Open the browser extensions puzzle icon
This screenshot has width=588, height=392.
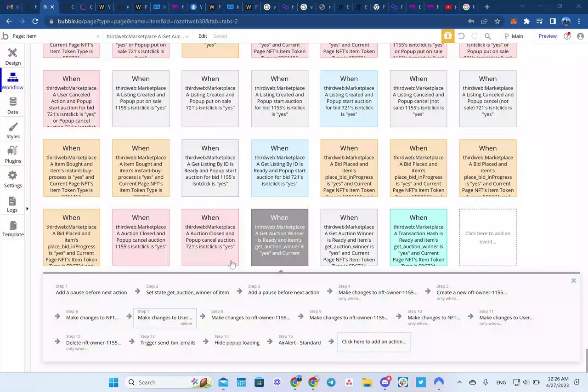click(526, 21)
